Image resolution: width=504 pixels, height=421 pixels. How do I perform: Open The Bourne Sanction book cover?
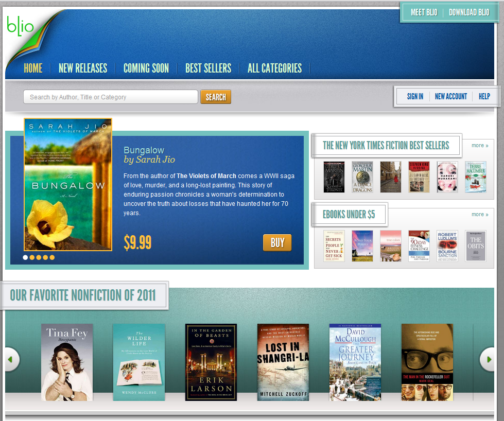pos(447,246)
